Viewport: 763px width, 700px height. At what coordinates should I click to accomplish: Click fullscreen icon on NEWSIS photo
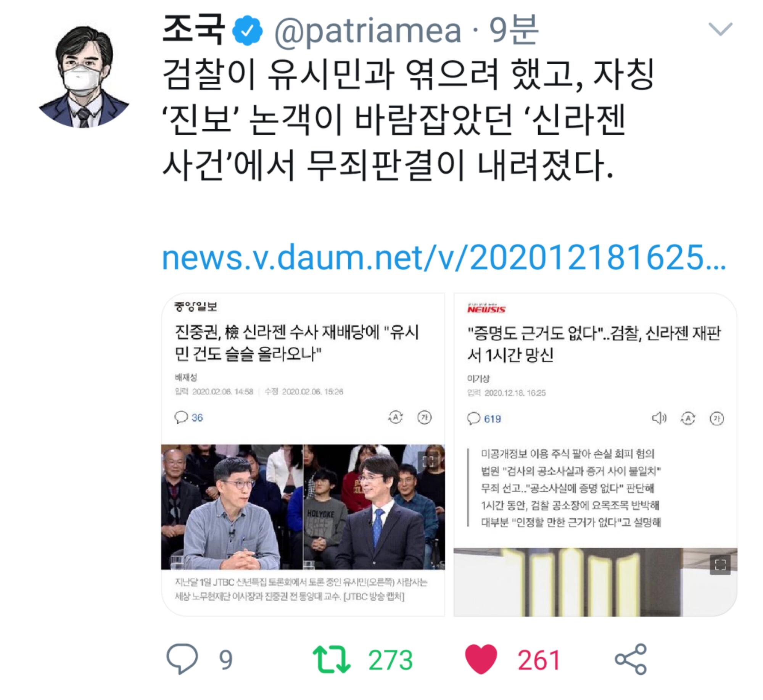(720, 565)
